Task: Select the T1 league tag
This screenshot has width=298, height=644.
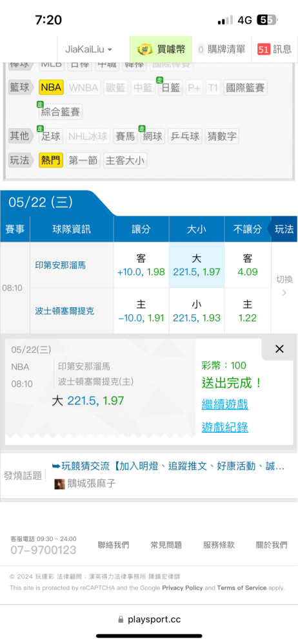Action: pyautogui.click(x=213, y=88)
